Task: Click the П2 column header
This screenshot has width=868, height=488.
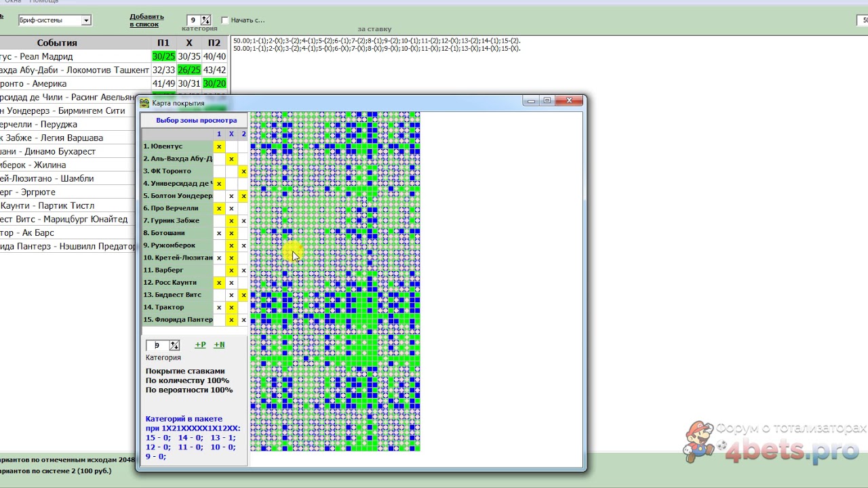Action: (x=214, y=43)
